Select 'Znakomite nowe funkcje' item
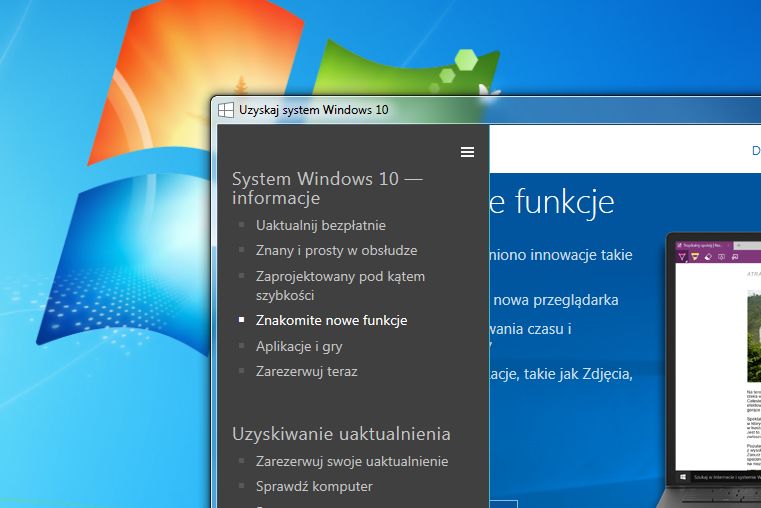This screenshot has width=761, height=508. point(331,321)
